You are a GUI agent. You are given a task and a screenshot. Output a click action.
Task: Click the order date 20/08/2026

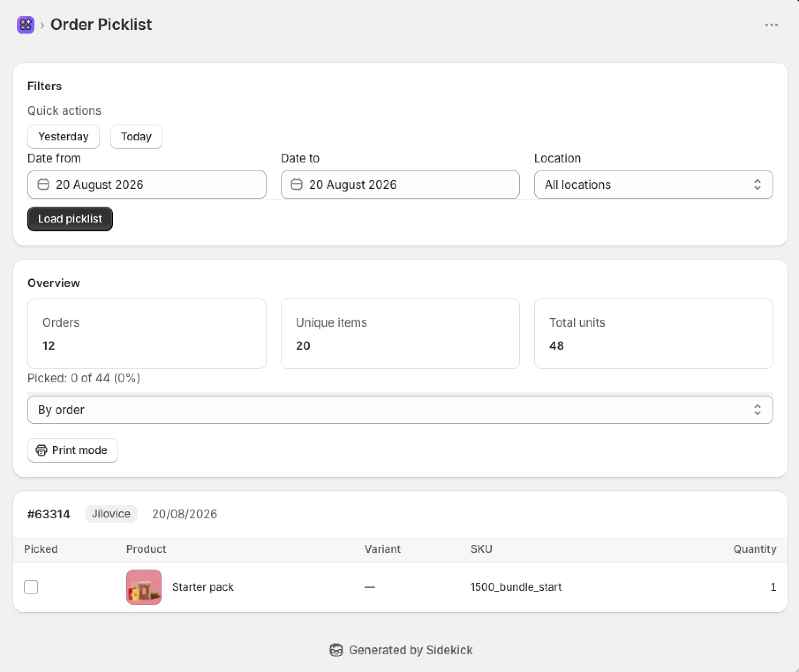click(185, 514)
